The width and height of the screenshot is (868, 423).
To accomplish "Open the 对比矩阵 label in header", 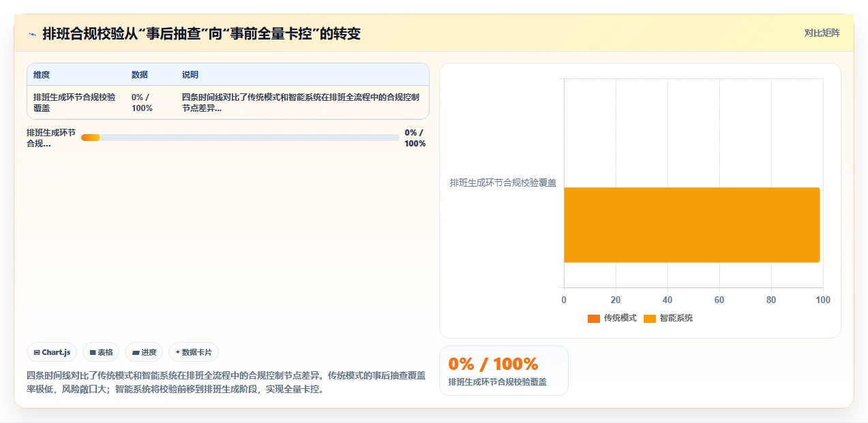I will point(822,33).
